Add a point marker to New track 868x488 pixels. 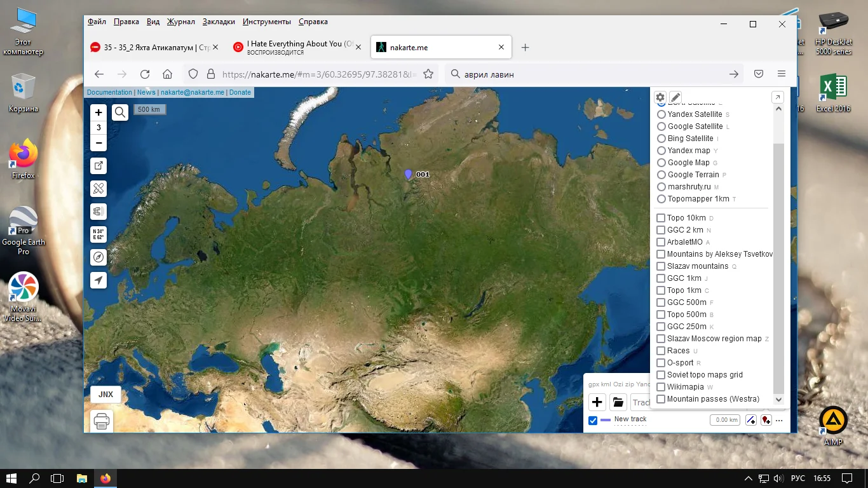[766, 420]
